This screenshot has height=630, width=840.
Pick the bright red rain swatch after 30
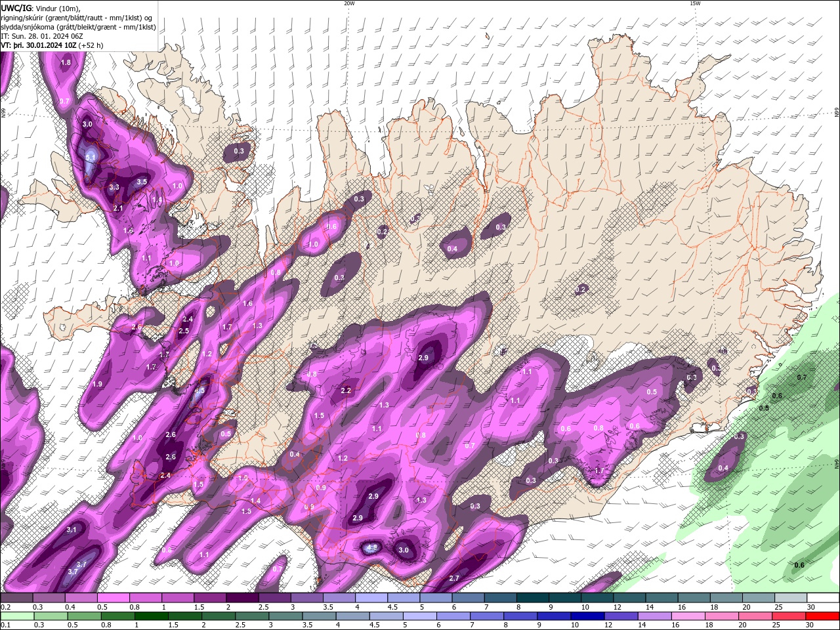822,616
